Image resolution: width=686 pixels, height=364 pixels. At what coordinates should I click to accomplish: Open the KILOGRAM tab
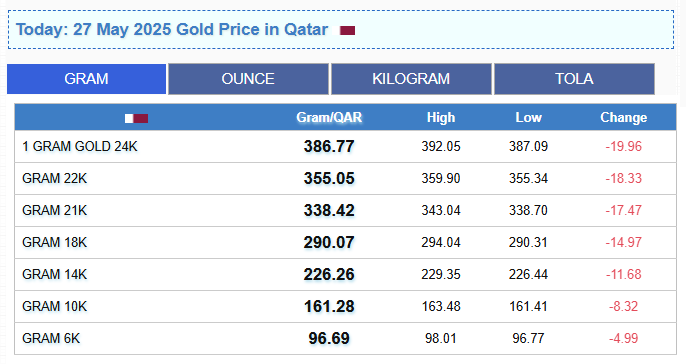click(411, 79)
